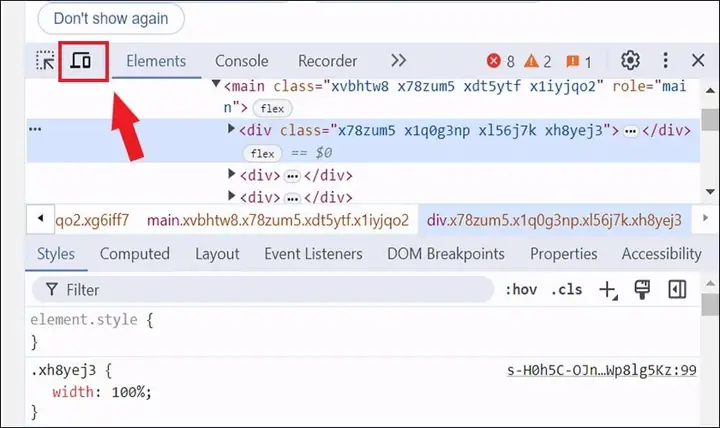Open the three-dot customize DevTools menu
Screen dimensions: 720x428
click(x=665, y=61)
